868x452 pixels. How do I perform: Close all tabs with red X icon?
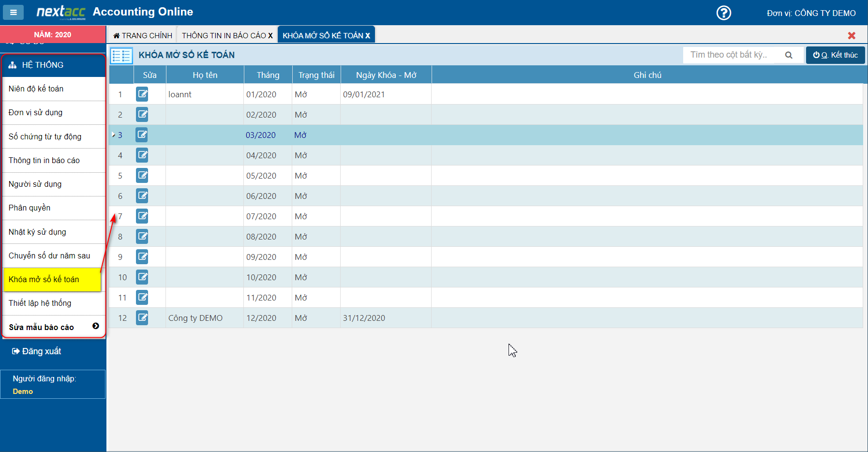(x=852, y=36)
